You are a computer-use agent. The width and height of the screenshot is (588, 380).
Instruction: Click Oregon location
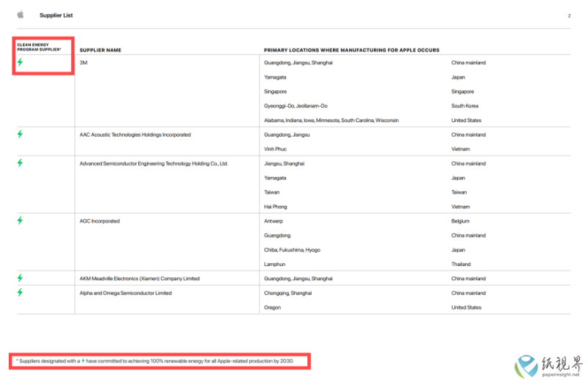point(272,307)
